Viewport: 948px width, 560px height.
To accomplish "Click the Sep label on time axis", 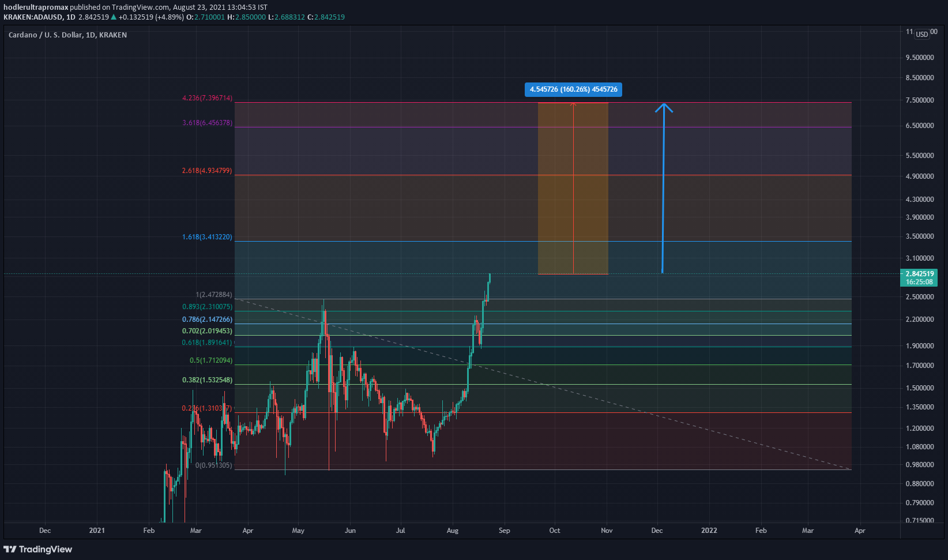I will 505,531.
